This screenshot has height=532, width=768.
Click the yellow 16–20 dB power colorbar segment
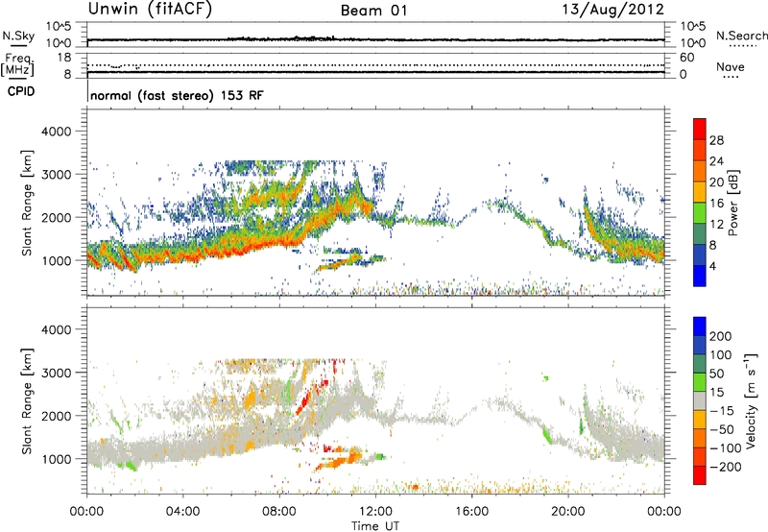(700, 192)
